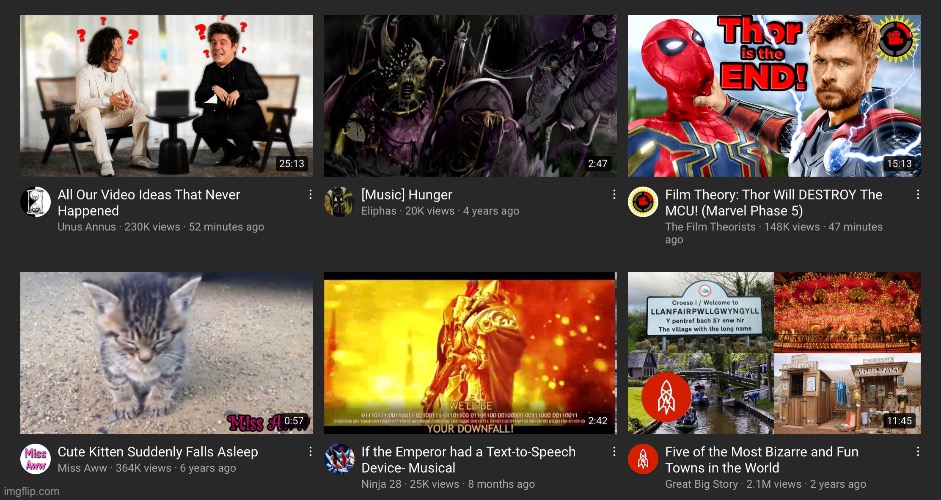941x500 pixels.
Task: Play the Emperor musical thumbnail
Action: click(470, 353)
